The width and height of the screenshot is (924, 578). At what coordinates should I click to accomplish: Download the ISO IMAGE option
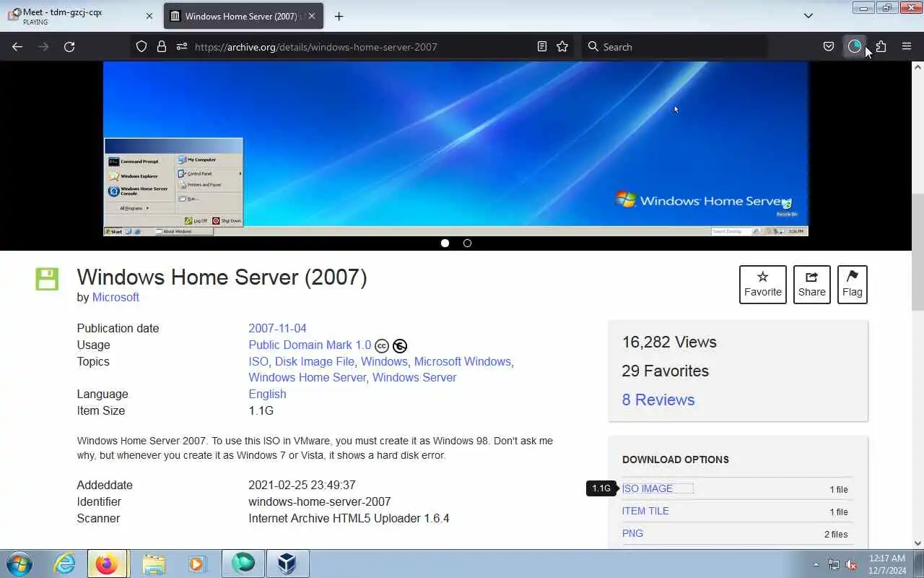[x=648, y=488]
